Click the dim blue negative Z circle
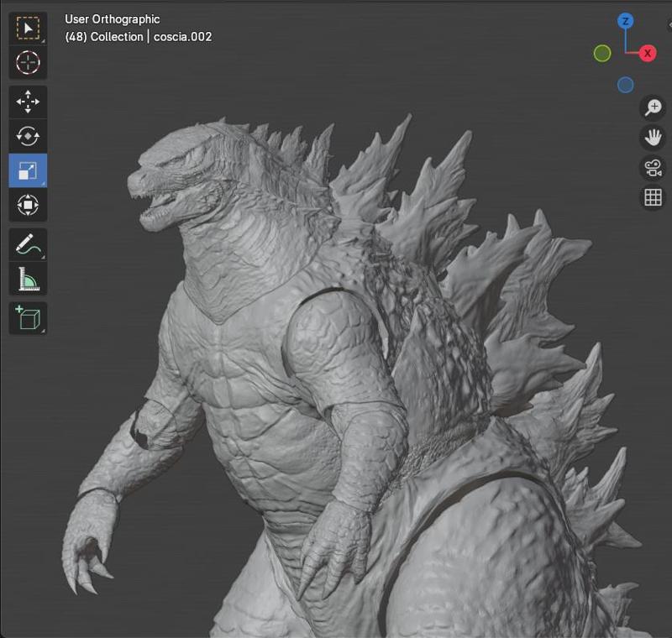 tap(625, 85)
